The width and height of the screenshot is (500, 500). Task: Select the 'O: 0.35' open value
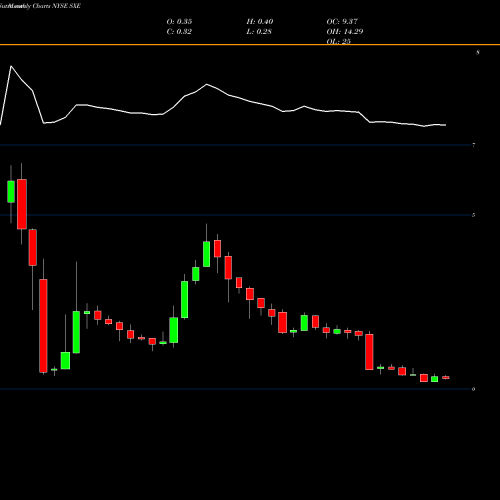click(179, 22)
